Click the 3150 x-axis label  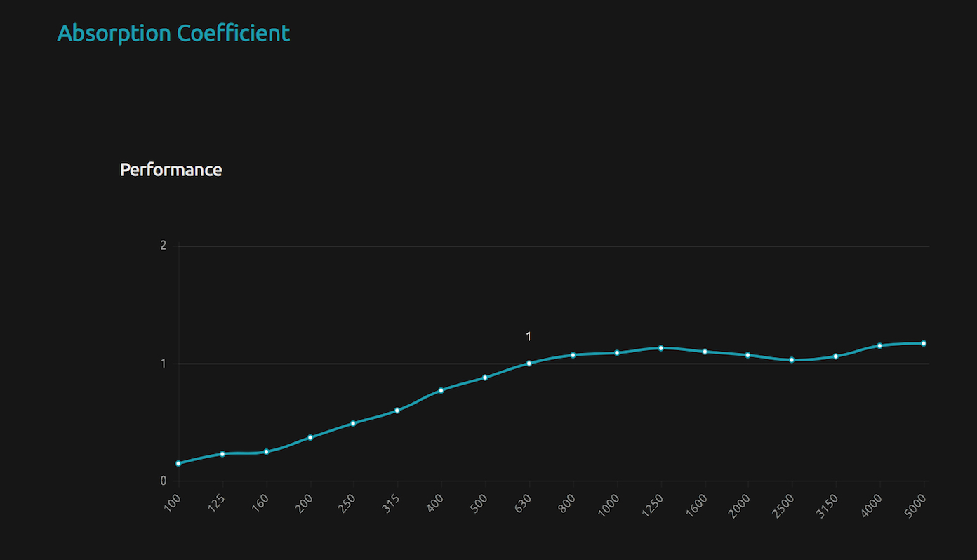coord(829,504)
